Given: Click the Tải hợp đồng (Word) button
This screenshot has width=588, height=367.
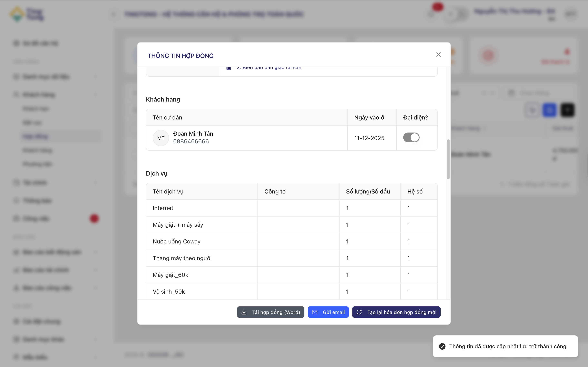Looking at the screenshot, I should [271, 312].
